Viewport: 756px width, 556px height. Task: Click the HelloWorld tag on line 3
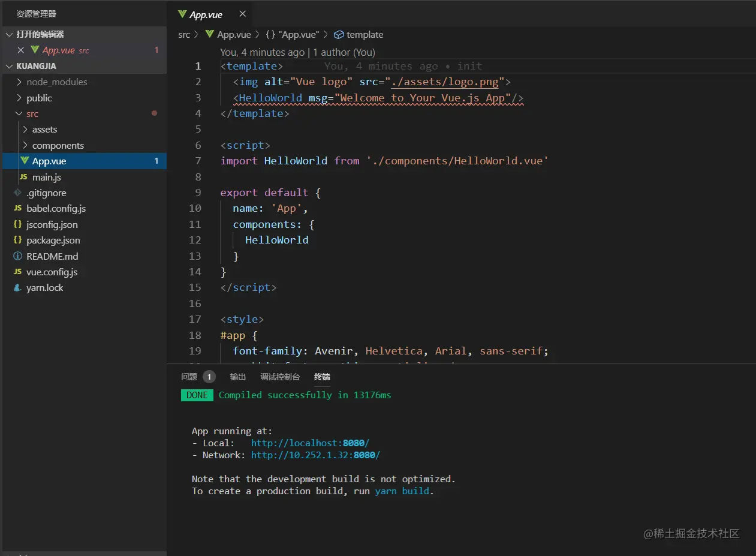pyautogui.click(x=270, y=98)
